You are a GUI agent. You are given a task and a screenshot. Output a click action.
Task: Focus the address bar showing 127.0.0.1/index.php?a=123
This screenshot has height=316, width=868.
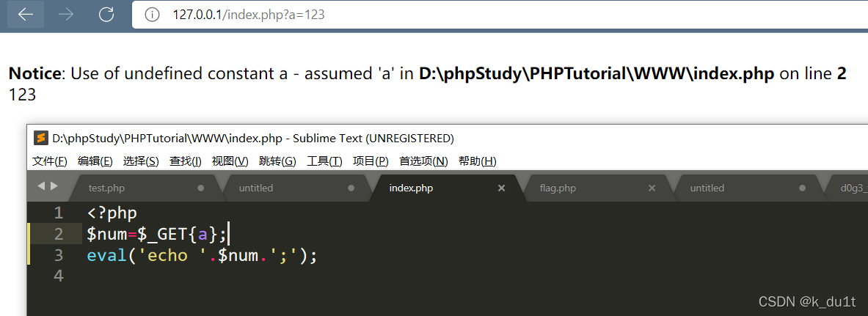498,15
